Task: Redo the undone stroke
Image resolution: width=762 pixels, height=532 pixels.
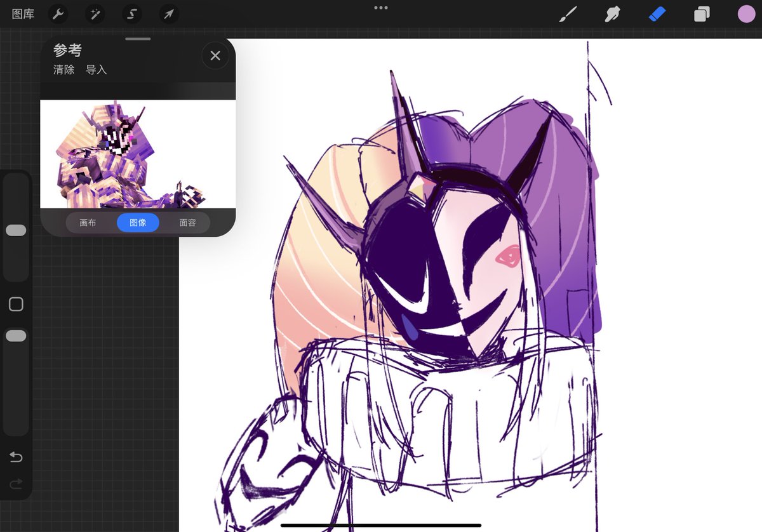Action: (x=16, y=484)
